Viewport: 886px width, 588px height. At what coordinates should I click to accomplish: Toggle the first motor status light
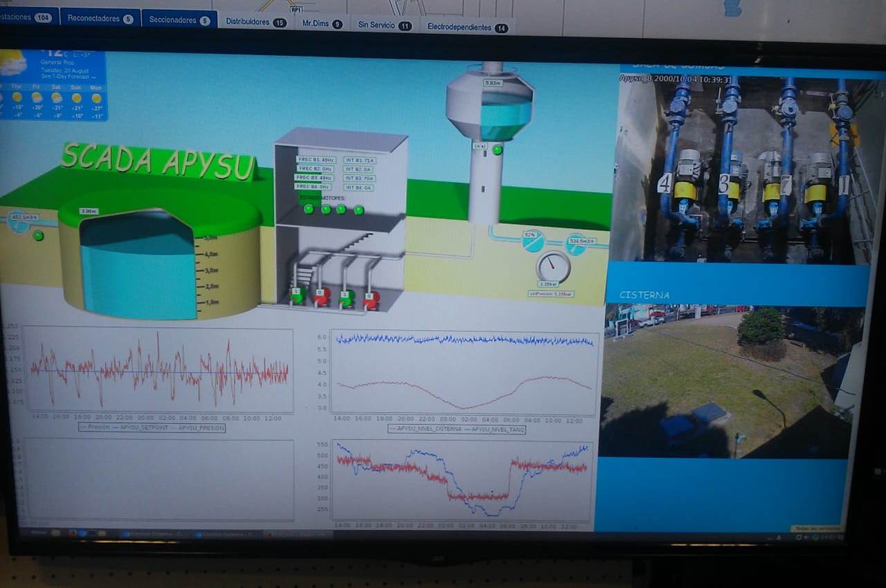tap(308, 209)
